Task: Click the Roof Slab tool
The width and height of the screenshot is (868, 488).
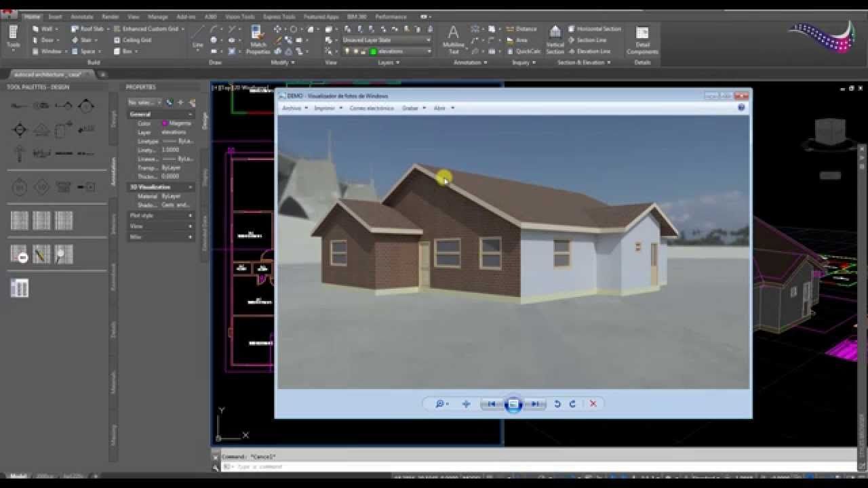Action: pos(88,29)
